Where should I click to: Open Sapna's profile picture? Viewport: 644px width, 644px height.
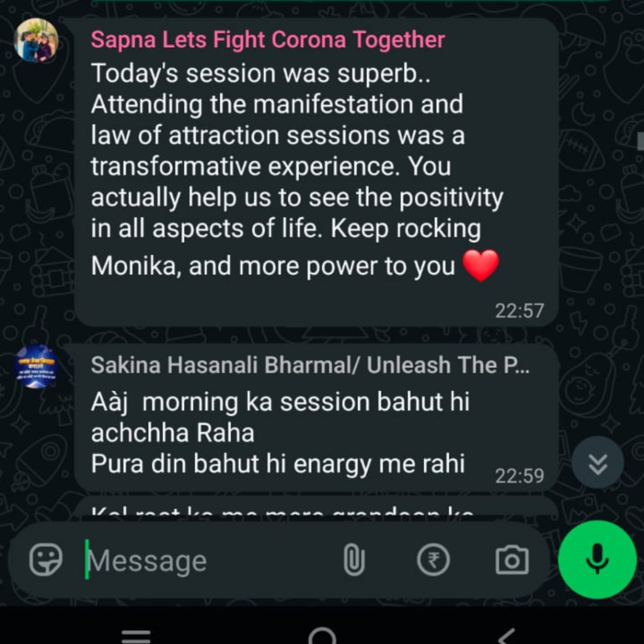(x=36, y=40)
